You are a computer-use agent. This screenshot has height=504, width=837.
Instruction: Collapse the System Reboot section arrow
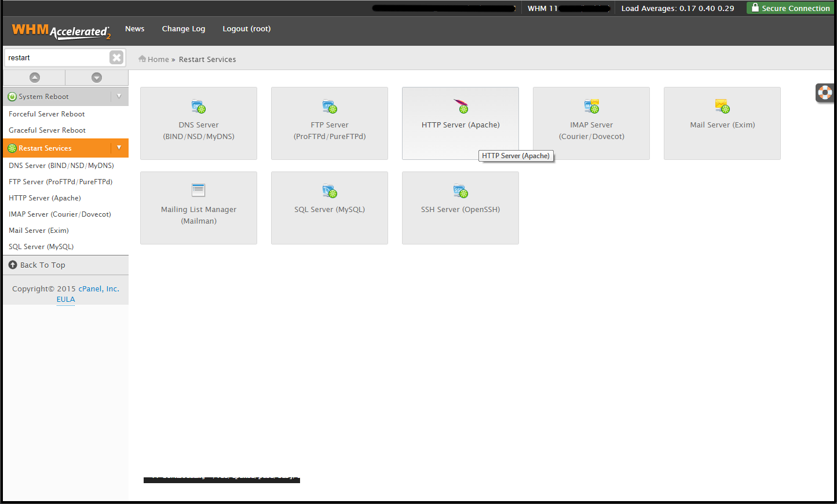[x=119, y=96]
